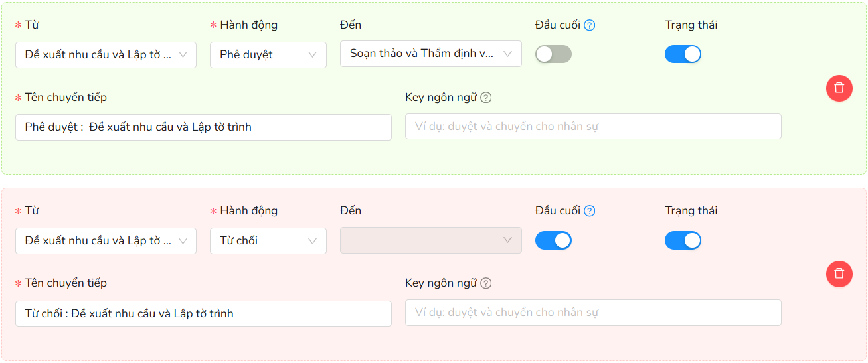Screen dimensions: 868x363
Task: Click Key ngôn ngữ input in the green card
Action: pos(593,126)
